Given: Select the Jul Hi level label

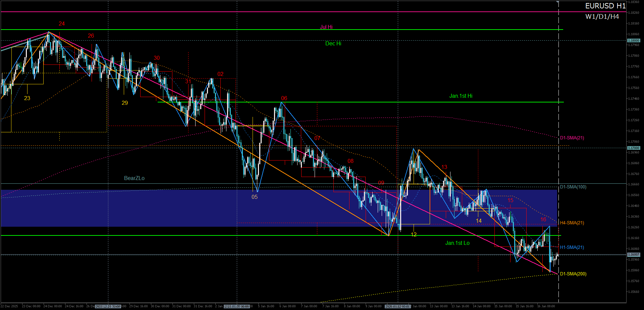Looking at the screenshot, I should coord(326,27).
